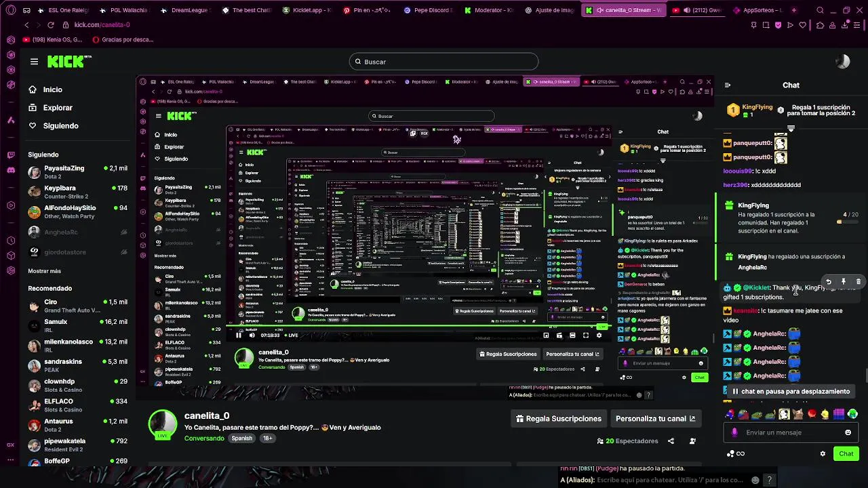Reload the page in browser toolbar
Screen dimensions: 868x488
coord(51,25)
